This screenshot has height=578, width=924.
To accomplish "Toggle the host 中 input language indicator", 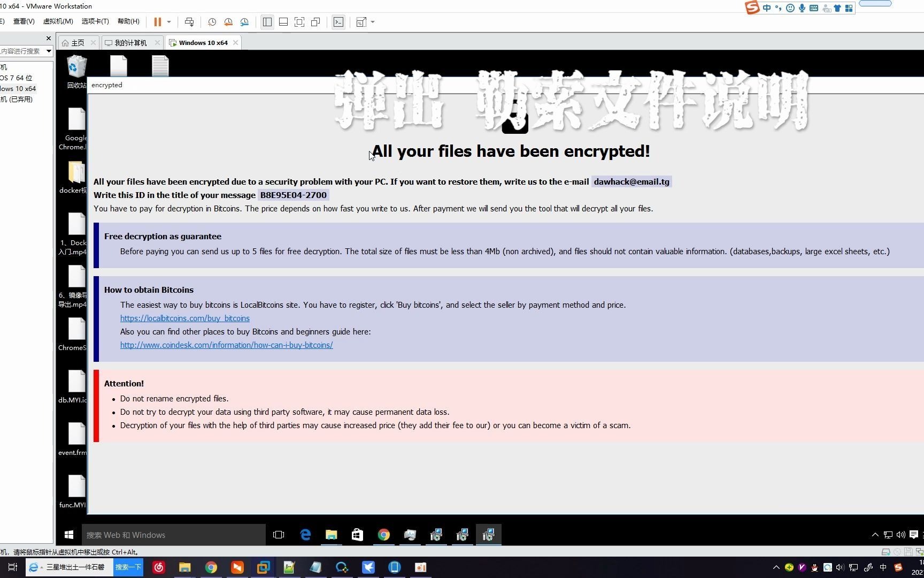I will (x=883, y=567).
